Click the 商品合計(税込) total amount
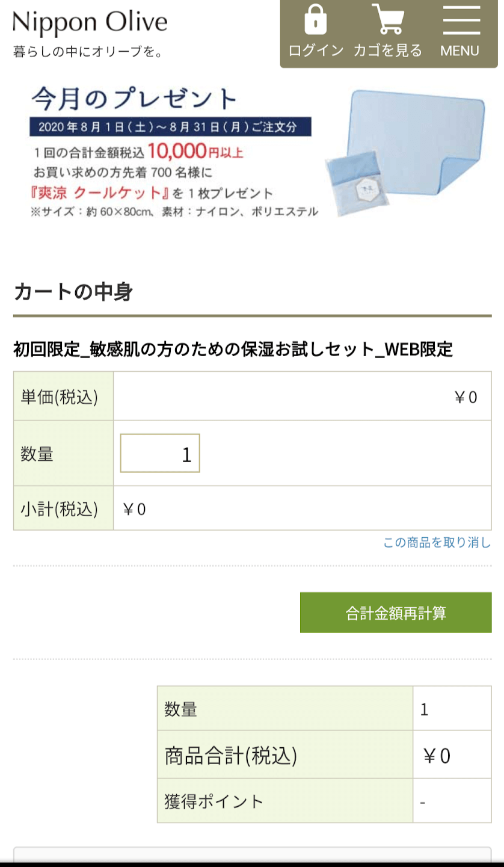504x867 pixels. tap(436, 756)
